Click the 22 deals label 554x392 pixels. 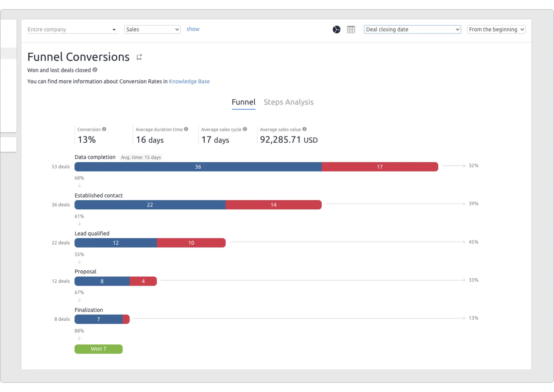click(61, 243)
